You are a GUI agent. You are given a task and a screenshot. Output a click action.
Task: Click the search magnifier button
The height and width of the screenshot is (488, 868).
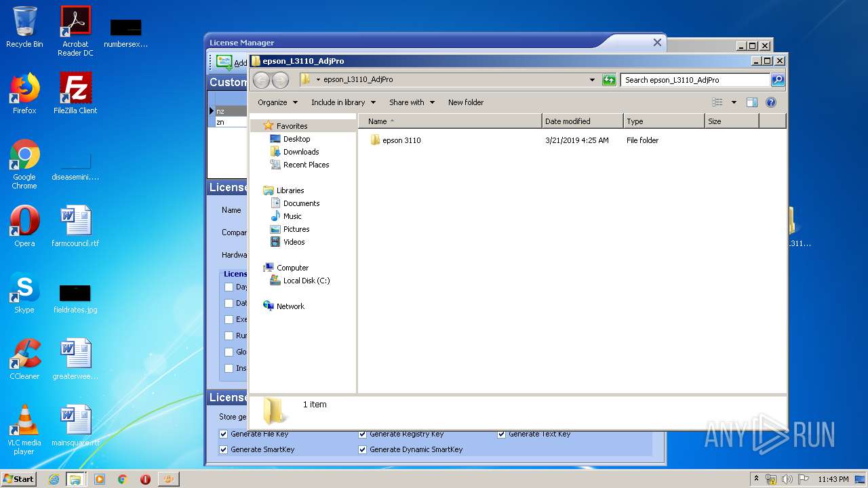pyautogui.click(x=778, y=80)
